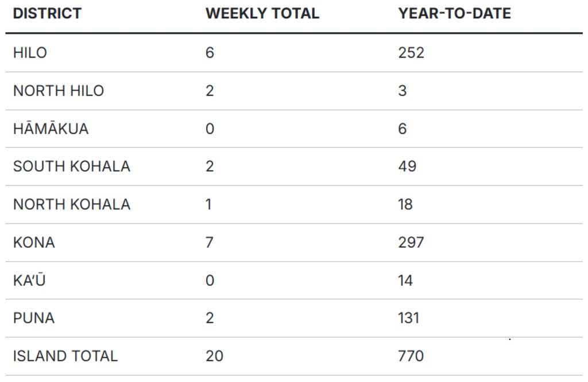The image size is (588, 382).
Task: Select the island weekly total 20
Action: [214, 356]
